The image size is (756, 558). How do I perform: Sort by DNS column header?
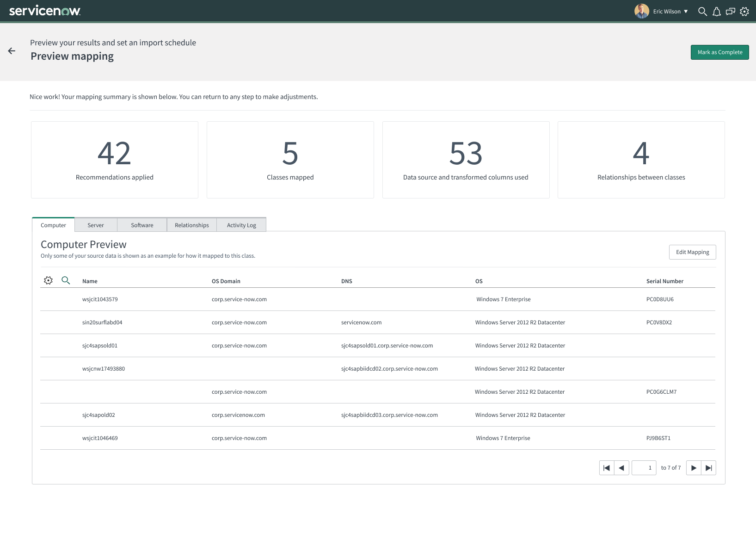[347, 281]
